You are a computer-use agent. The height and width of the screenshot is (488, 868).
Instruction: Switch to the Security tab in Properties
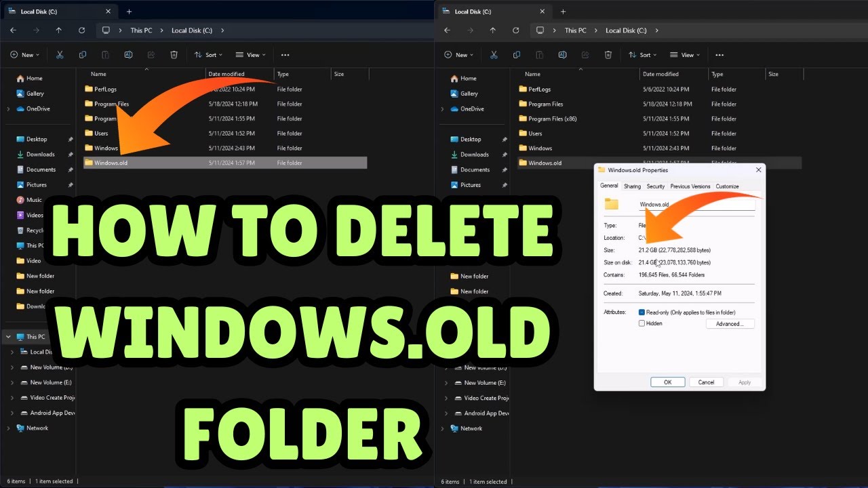coord(656,186)
